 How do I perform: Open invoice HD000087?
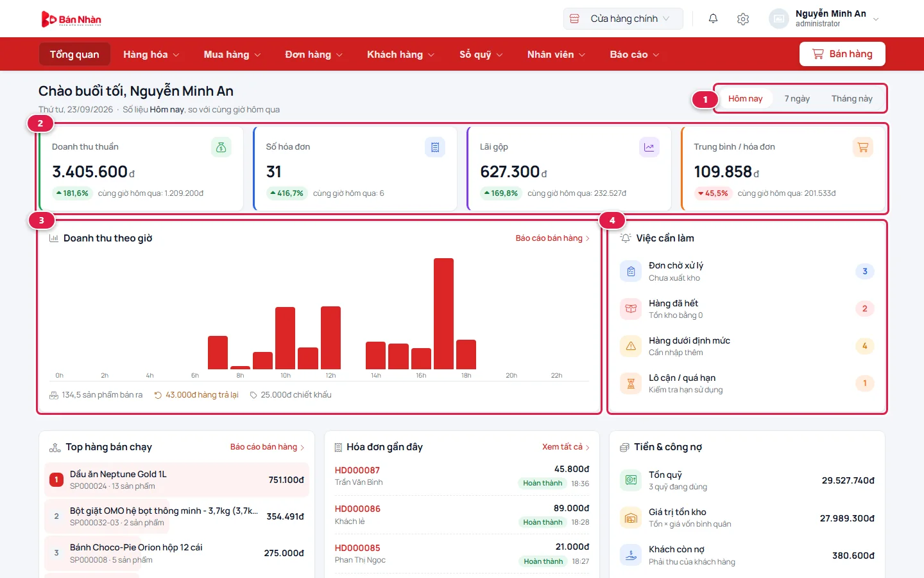pyautogui.click(x=357, y=470)
